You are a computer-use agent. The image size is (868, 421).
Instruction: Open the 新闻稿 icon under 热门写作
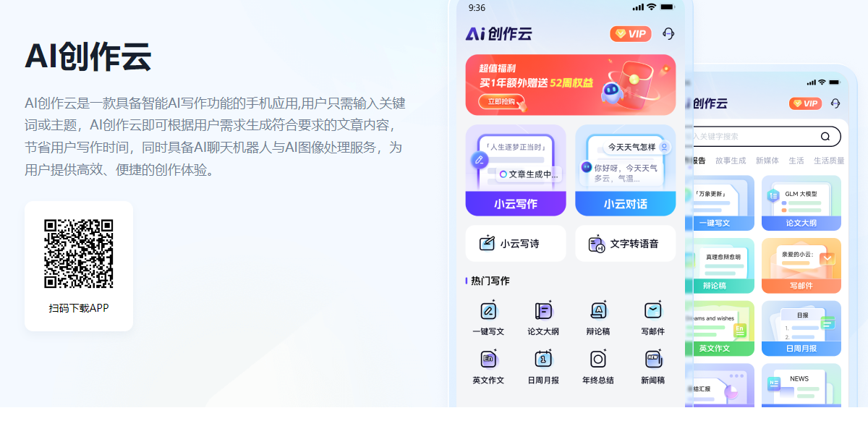pos(653,359)
